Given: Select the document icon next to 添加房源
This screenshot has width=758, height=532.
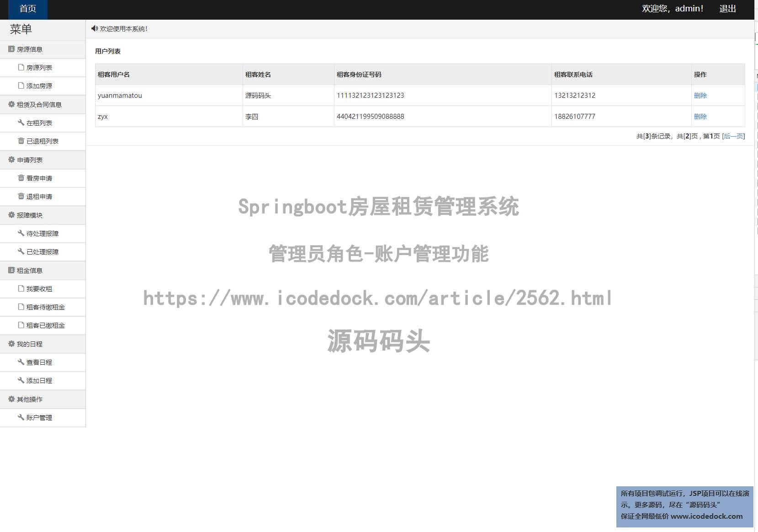Looking at the screenshot, I should point(20,85).
